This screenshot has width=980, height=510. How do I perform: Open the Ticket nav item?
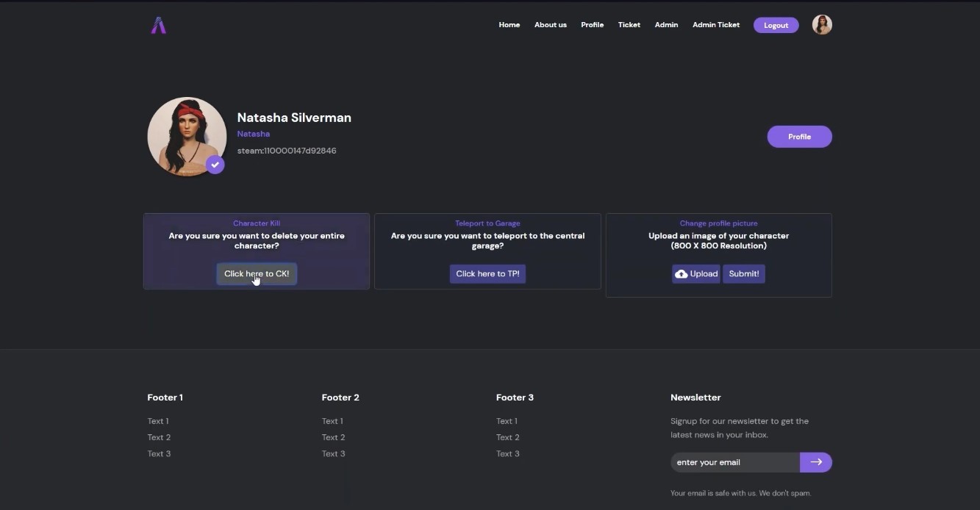pyautogui.click(x=629, y=25)
